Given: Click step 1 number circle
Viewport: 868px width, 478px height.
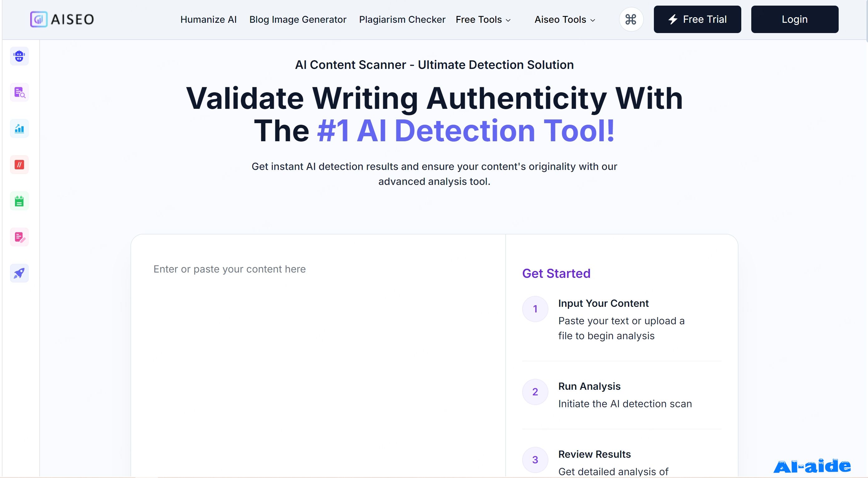Looking at the screenshot, I should coord(535,309).
